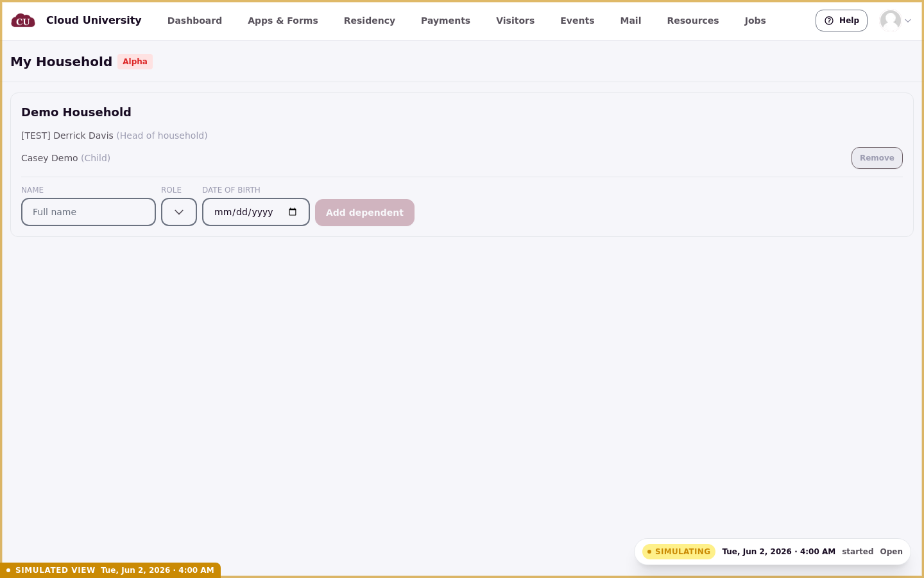
Task: Navigate to Residency
Action: pyautogui.click(x=370, y=21)
